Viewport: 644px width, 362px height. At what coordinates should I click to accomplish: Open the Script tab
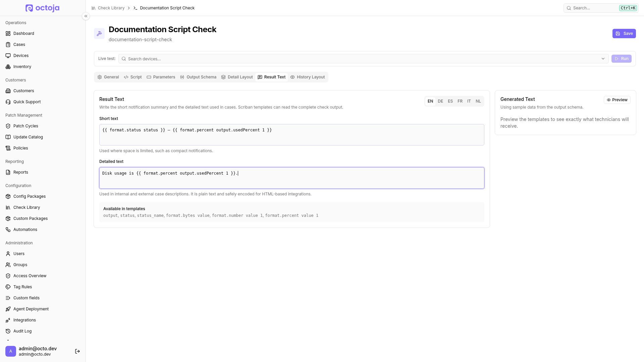(133, 77)
